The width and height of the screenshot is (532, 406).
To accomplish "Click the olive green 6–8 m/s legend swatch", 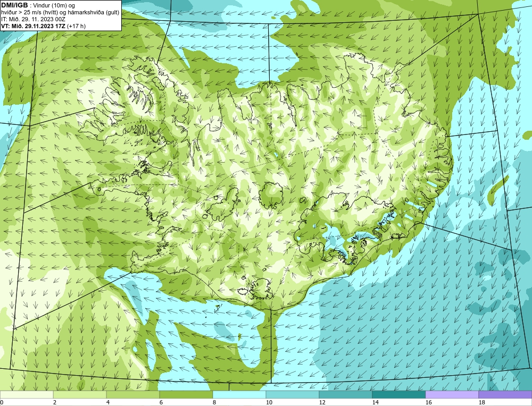I will (x=186, y=394).
